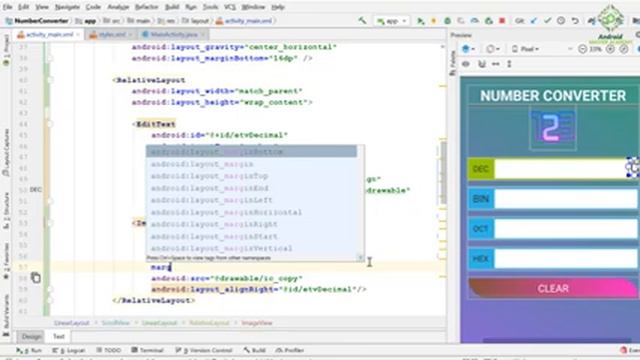Open the Pixel device dropdown
The image size is (640, 360).
(x=525, y=49)
